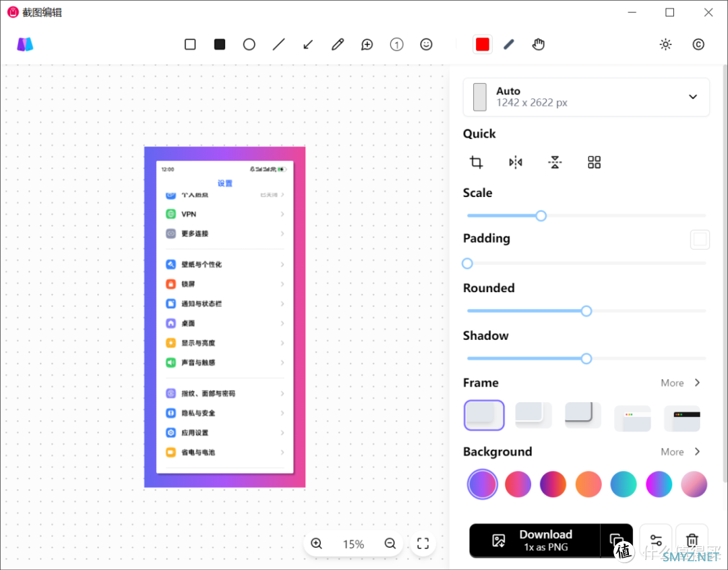Flip the image horizontally

coord(516,162)
